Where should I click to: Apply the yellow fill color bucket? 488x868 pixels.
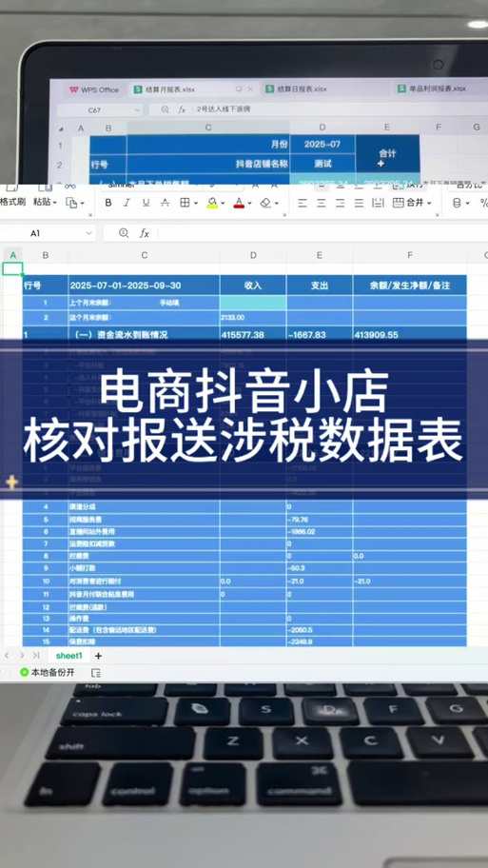tap(212, 203)
